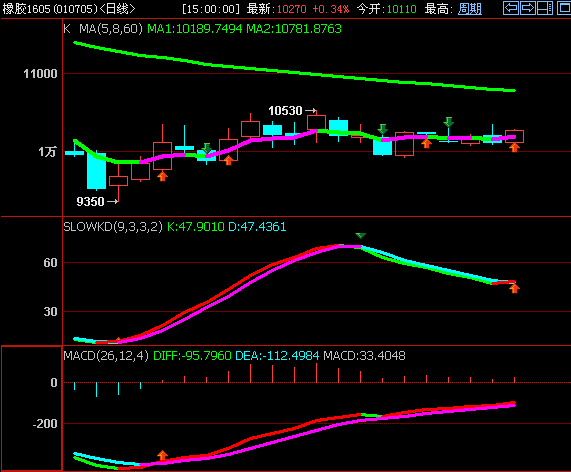Open the SLOWKD(9,3,3,2) indicator label
This screenshot has height=472, width=571.
point(113,227)
